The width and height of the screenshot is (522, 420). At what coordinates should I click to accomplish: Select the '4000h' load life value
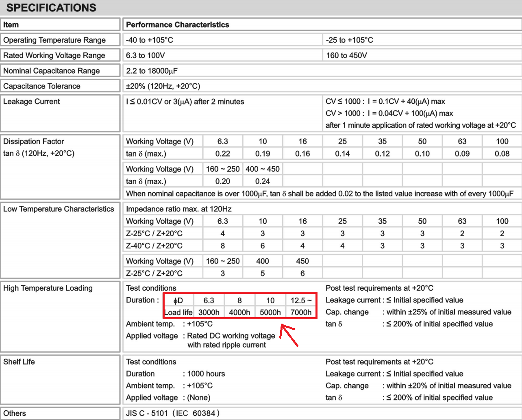click(239, 312)
